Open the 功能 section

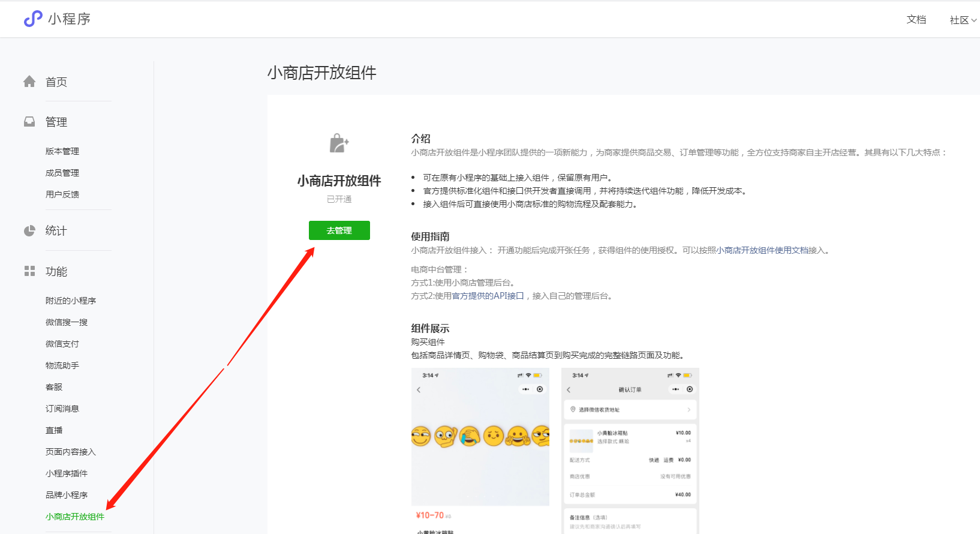[x=56, y=272]
